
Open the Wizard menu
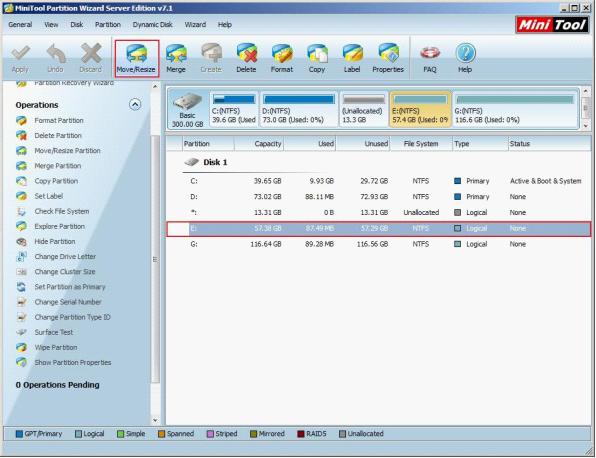click(x=195, y=25)
